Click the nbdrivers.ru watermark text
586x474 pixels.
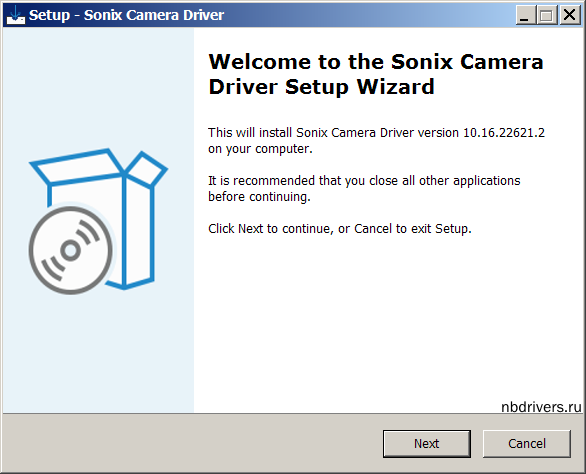541,407
